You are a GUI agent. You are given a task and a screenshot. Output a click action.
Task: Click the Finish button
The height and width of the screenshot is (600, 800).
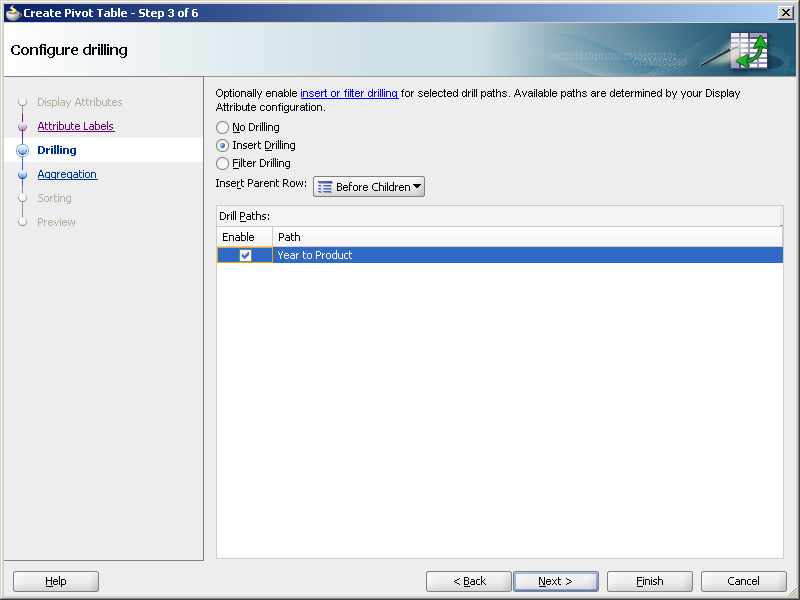coord(649,581)
